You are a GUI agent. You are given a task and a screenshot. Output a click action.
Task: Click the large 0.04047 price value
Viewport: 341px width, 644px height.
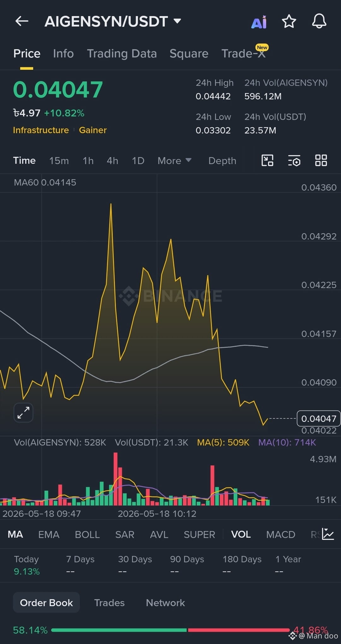(58, 89)
